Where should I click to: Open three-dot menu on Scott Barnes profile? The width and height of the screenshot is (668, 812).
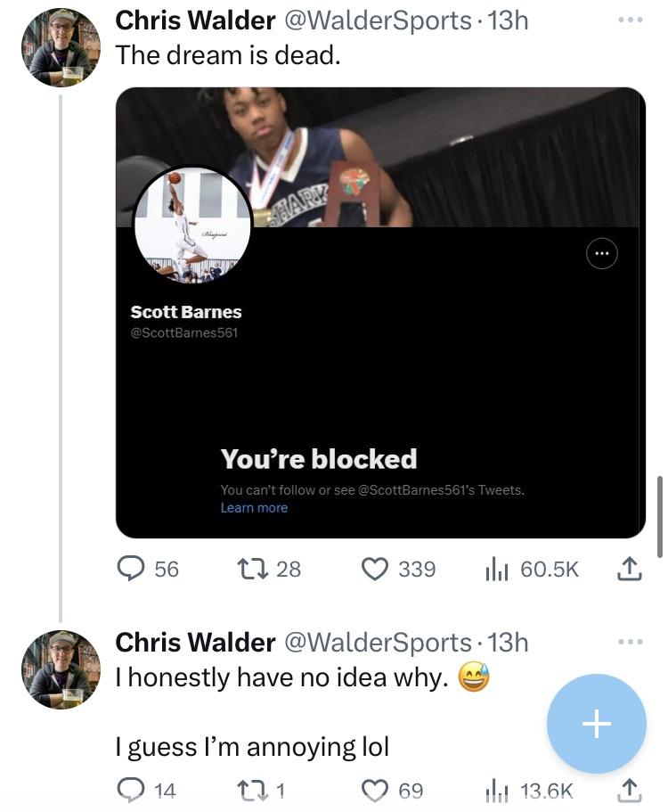602,254
